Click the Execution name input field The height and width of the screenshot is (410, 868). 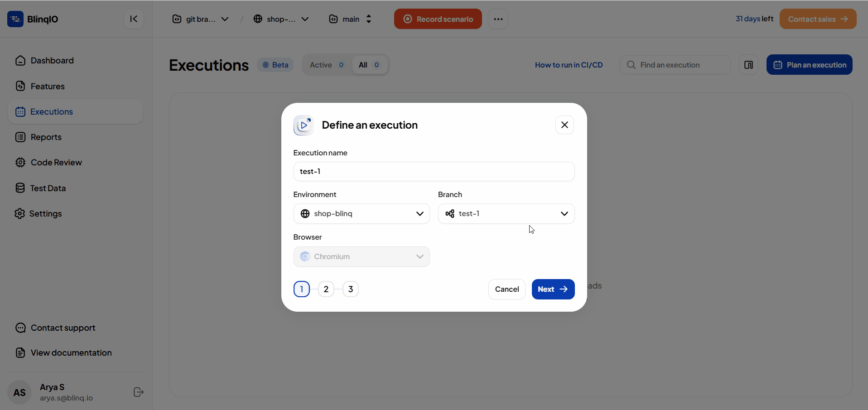(x=434, y=172)
